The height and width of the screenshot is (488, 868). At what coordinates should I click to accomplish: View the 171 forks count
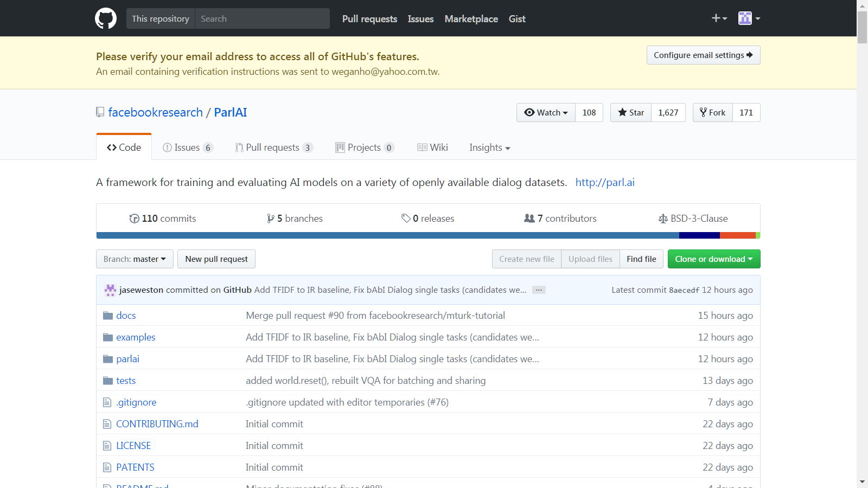(x=746, y=113)
